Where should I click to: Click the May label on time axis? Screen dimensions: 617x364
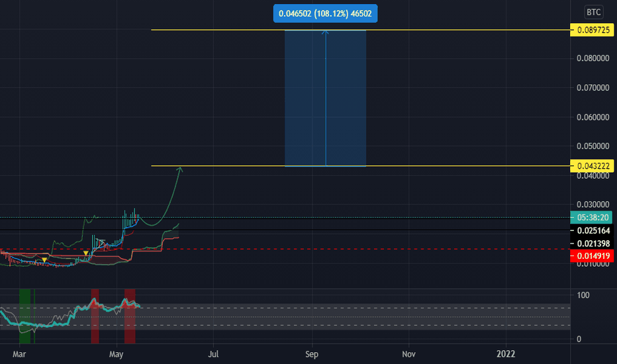click(x=116, y=354)
